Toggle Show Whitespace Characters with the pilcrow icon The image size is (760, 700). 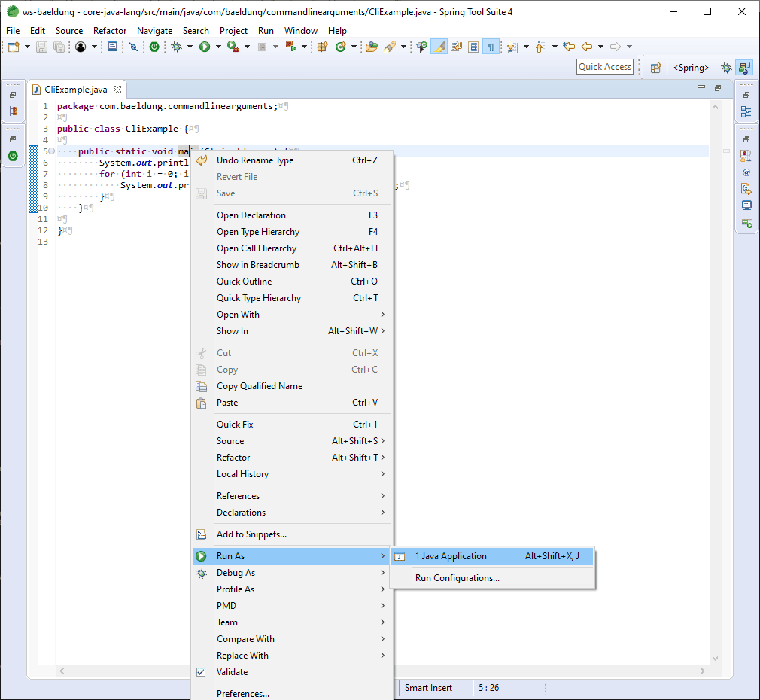point(492,46)
